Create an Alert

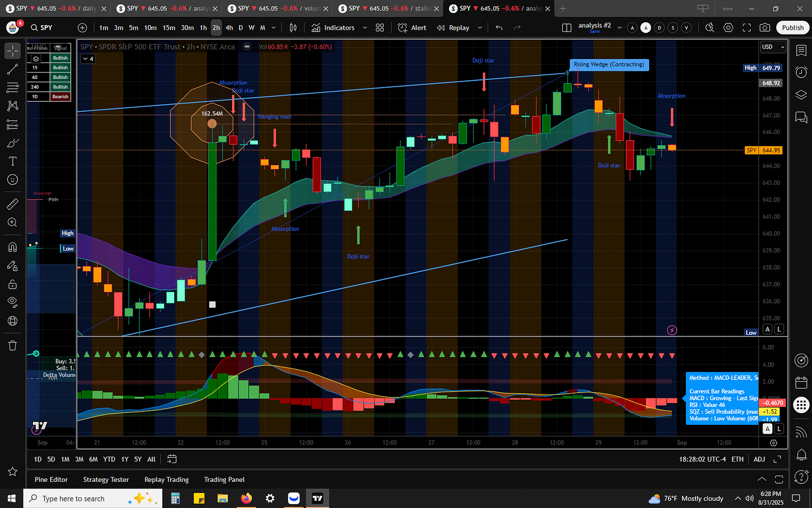[x=412, y=27]
